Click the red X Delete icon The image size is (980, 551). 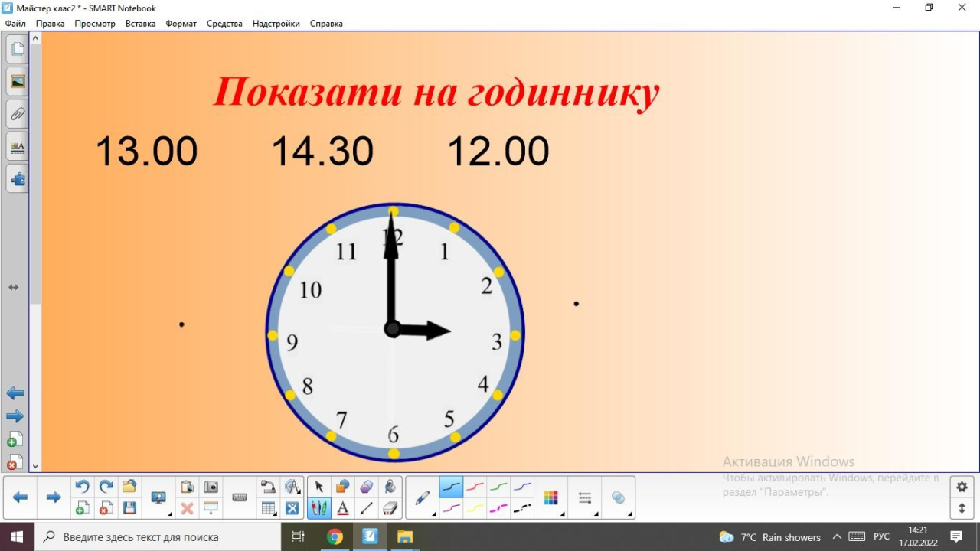187,508
